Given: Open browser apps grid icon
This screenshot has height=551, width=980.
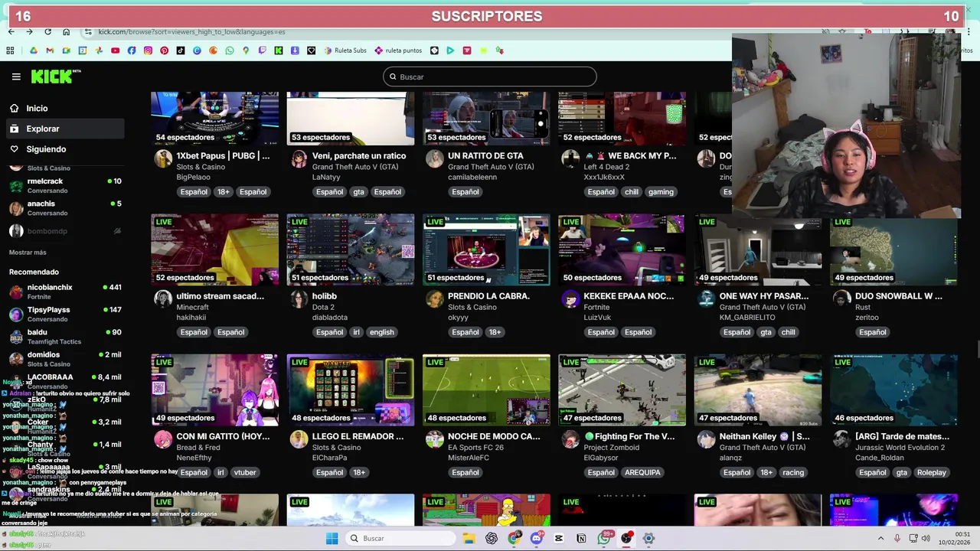Looking at the screenshot, I should 10,51.
